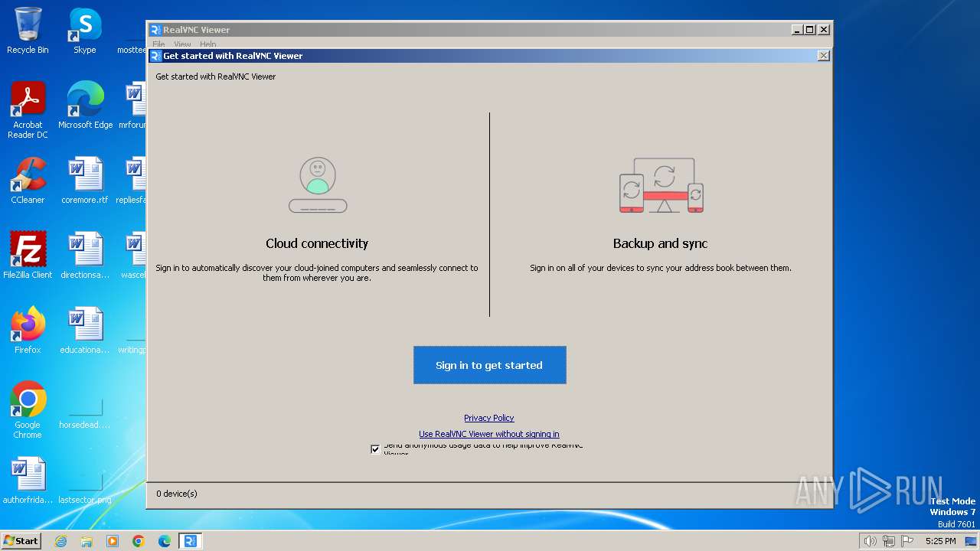Viewport: 980px width, 551px height.
Task: Click the Cloud connectivity heading
Action: 317,243
